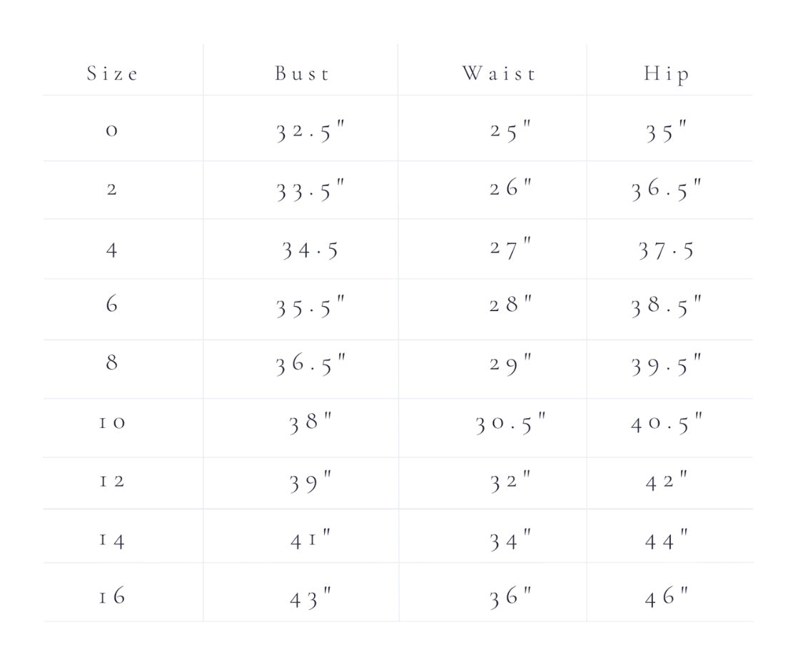788x672 pixels.
Task: Select the hip measurement for size 2
Action: click(x=666, y=191)
